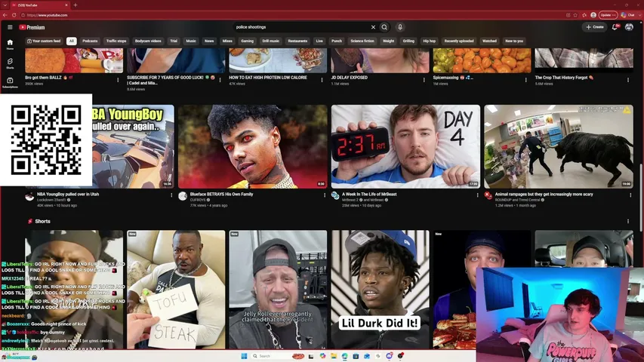Open 'Blueface BETRAYS His Own Family' title
The width and height of the screenshot is (644, 362).
click(221, 194)
